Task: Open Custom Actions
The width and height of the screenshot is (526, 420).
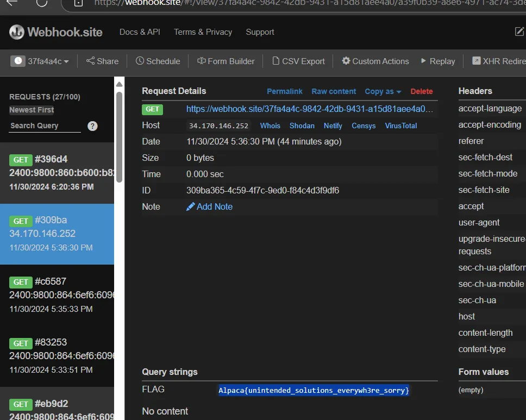Action: click(x=375, y=61)
